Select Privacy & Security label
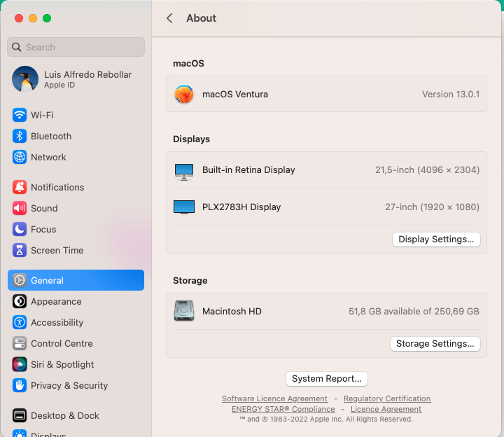504x437 pixels. [x=69, y=385]
